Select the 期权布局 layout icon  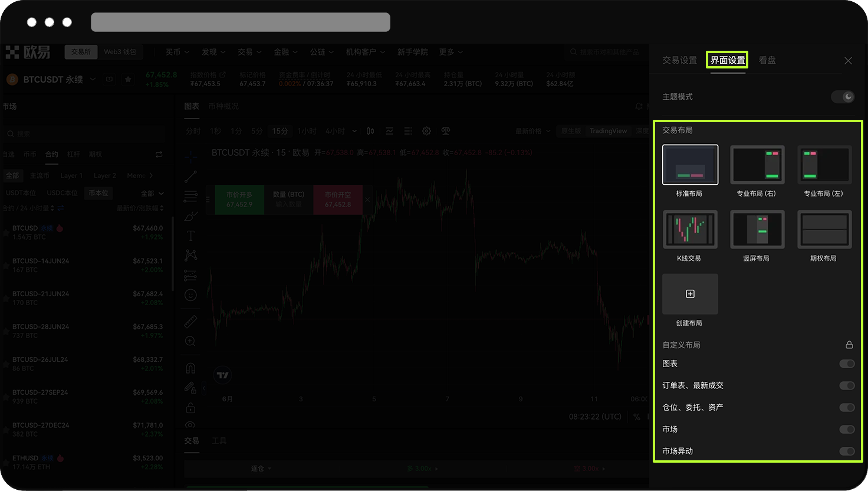coord(824,230)
